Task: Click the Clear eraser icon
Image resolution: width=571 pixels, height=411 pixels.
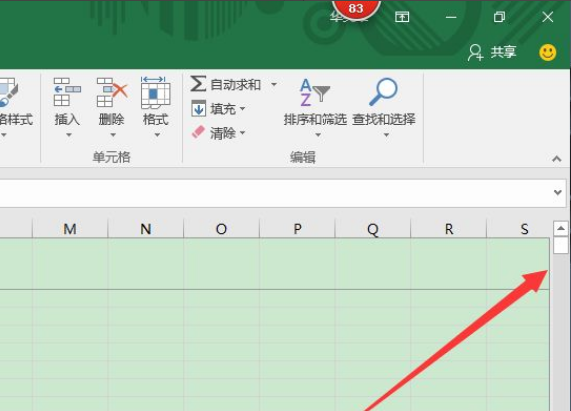Action: 198,133
